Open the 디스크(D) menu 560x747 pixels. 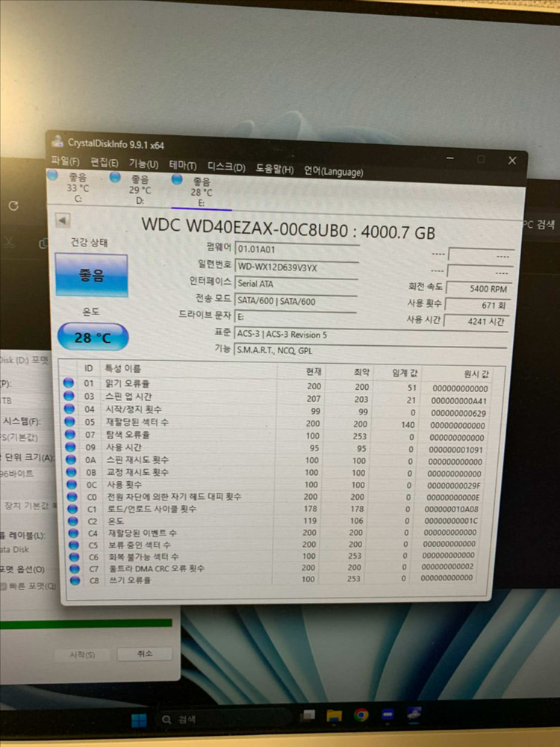click(226, 167)
